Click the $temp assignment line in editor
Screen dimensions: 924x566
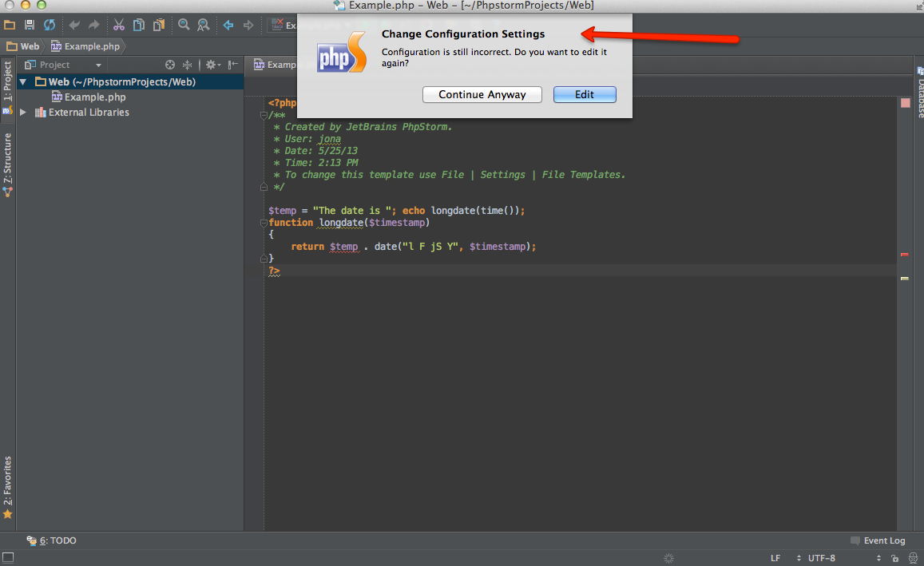[396, 211]
